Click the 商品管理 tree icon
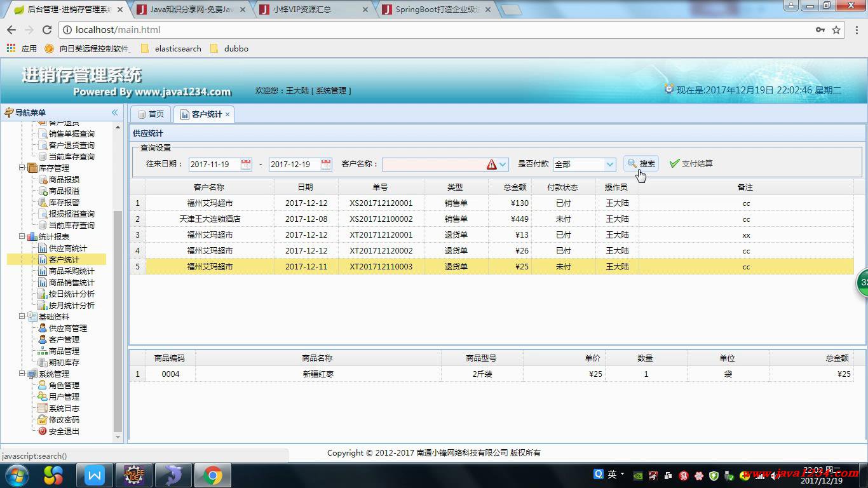 pos(43,351)
